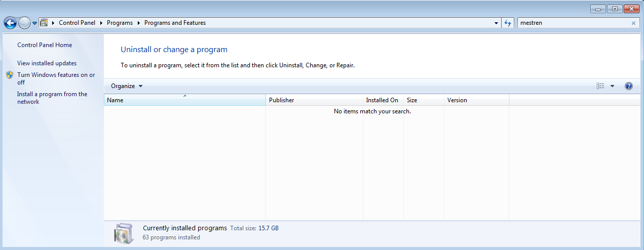The height and width of the screenshot is (250, 644).
Task: Click the Forward navigation arrow
Action: pos(24,23)
